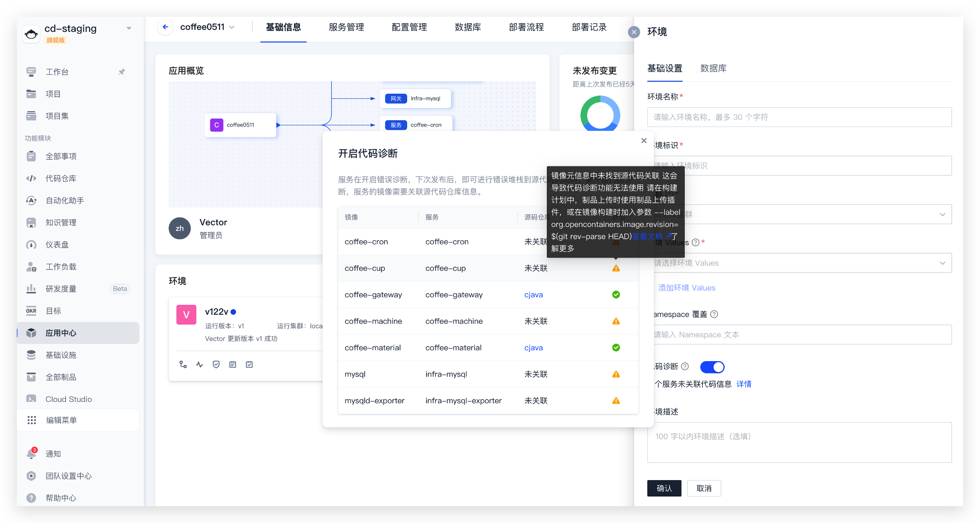Click warning icon in mysqld-exporter row

point(616,401)
